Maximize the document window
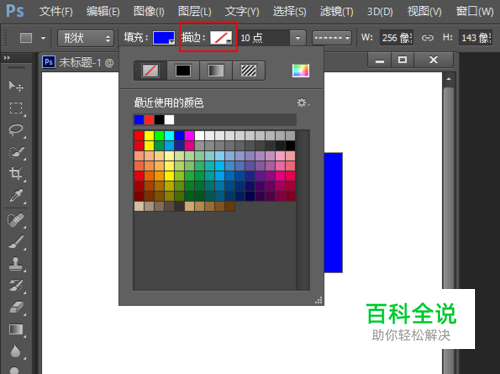 pos(402,60)
